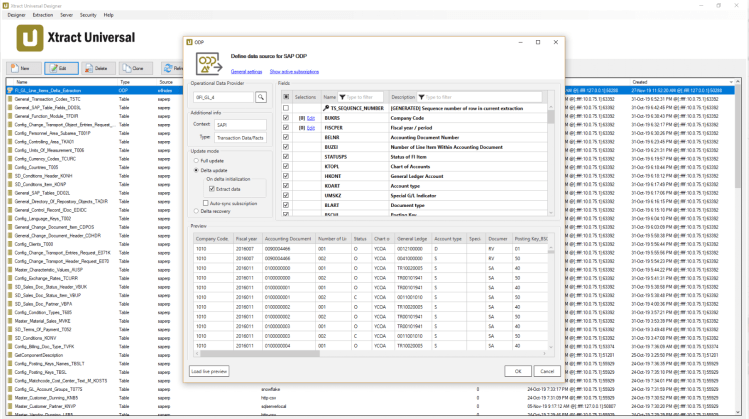The width and height of the screenshot is (749, 419).
Task: Click the select-all icon in Fields header
Action: [x=285, y=97]
